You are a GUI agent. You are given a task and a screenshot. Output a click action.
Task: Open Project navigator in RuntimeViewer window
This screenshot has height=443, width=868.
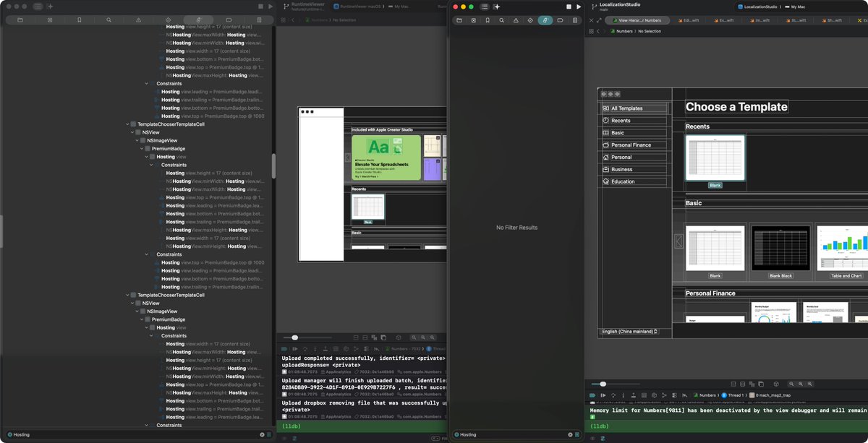[x=20, y=20]
